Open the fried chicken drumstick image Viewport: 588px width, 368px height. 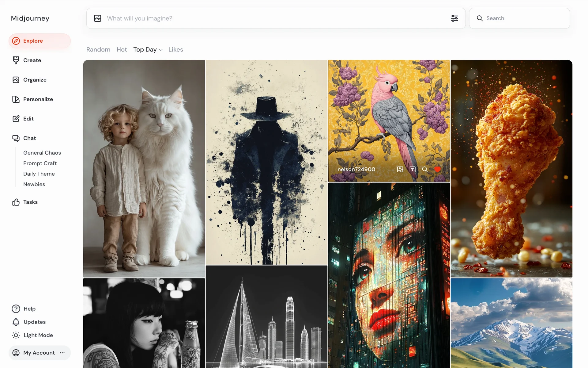point(511,169)
